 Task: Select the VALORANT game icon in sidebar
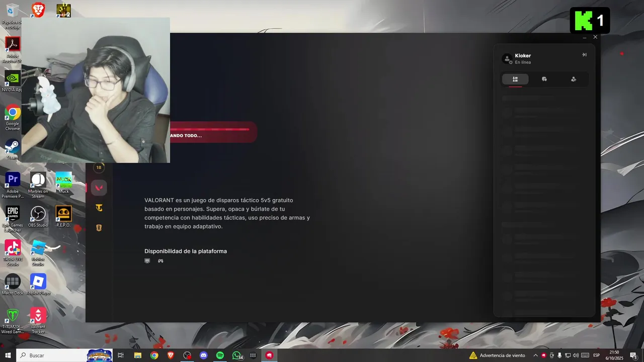tap(99, 188)
